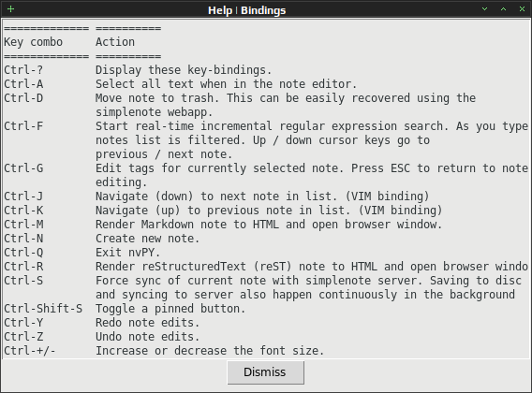Select the 'Ctrl-Z' key combo text
This screenshot has width=532, height=393.
pyautogui.click(x=23, y=337)
